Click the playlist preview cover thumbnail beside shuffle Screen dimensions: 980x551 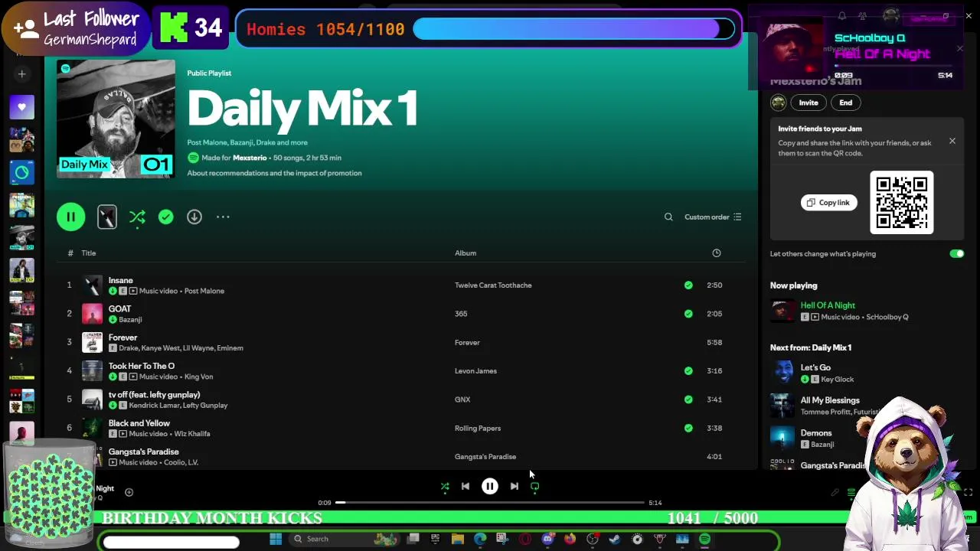pos(107,217)
